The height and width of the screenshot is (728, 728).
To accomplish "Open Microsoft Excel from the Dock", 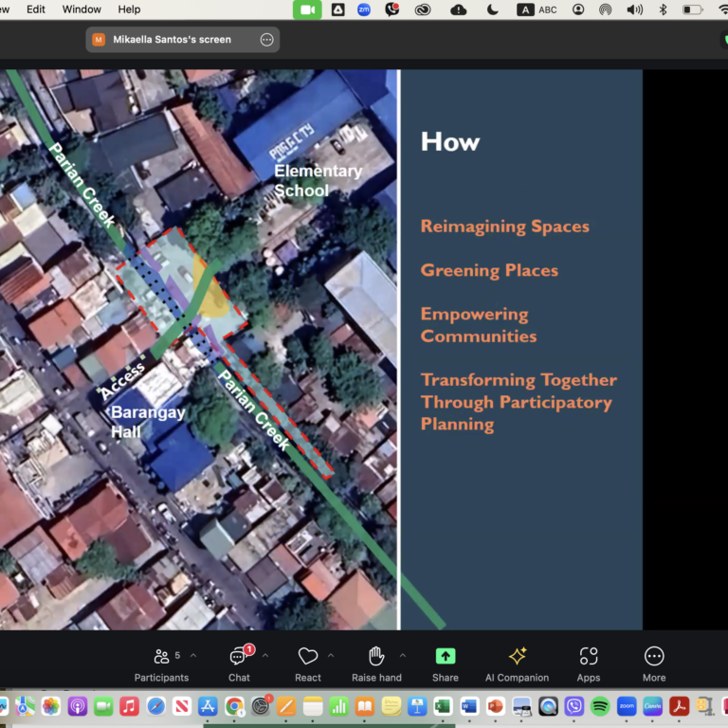I will click(443, 706).
